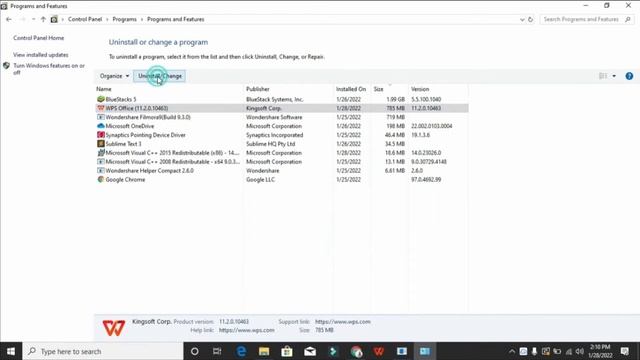Image resolution: width=640 pixels, height=360 pixels.
Task: Open Control Panel Home link
Action: (x=38, y=38)
